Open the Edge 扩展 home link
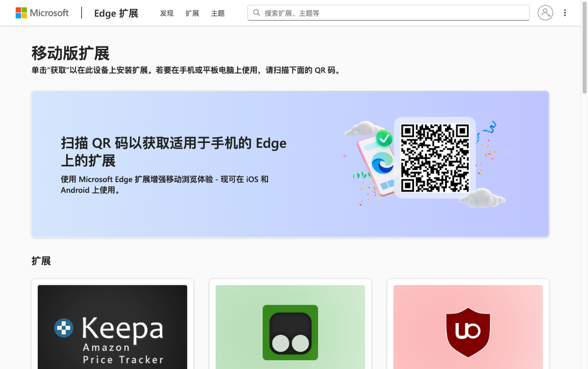The height and width of the screenshot is (369, 588). tap(116, 13)
